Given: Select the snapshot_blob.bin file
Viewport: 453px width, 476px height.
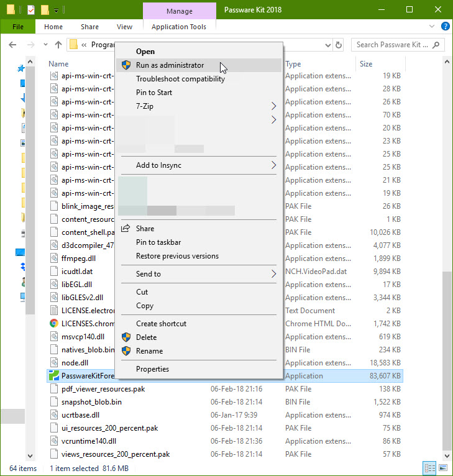Looking at the screenshot, I should 91,402.
